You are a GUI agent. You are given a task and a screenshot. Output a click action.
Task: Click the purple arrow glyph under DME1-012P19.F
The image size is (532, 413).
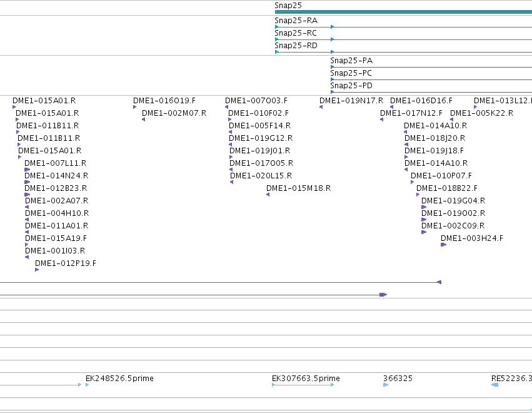37,270
